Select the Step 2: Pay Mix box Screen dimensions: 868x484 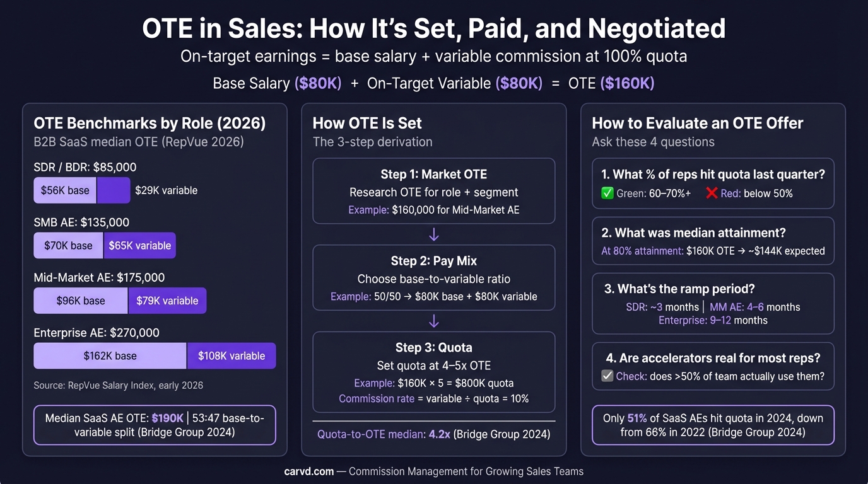pos(434,278)
